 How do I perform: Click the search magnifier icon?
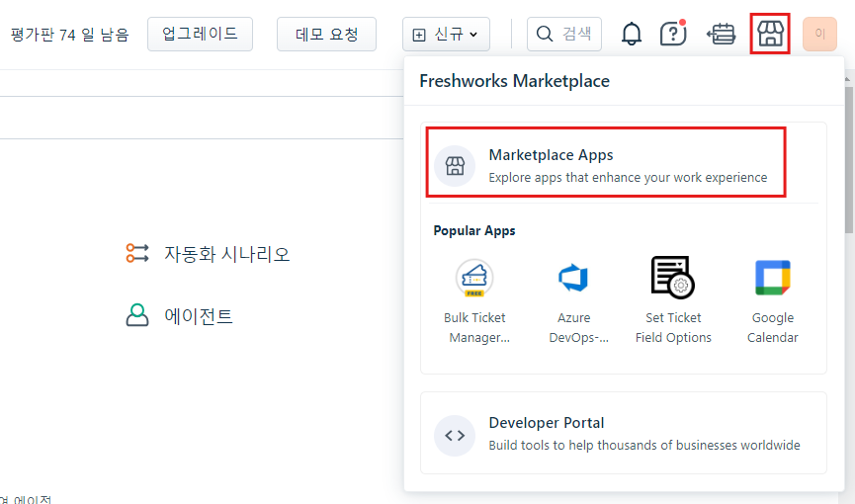coord(545,34)
